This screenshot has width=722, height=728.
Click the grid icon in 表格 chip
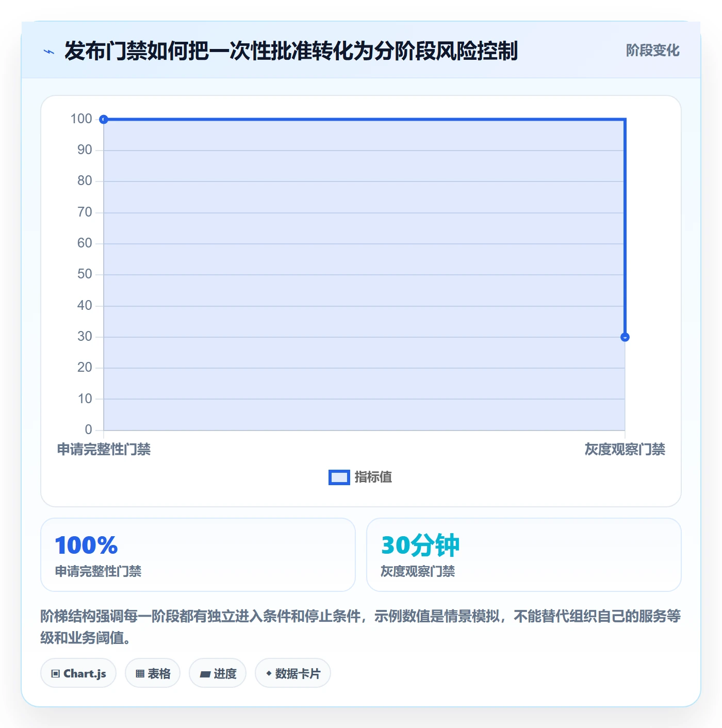(140, 674)
